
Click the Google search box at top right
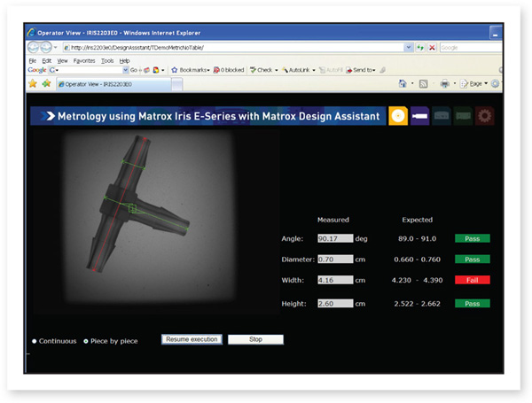click(471, 48)
